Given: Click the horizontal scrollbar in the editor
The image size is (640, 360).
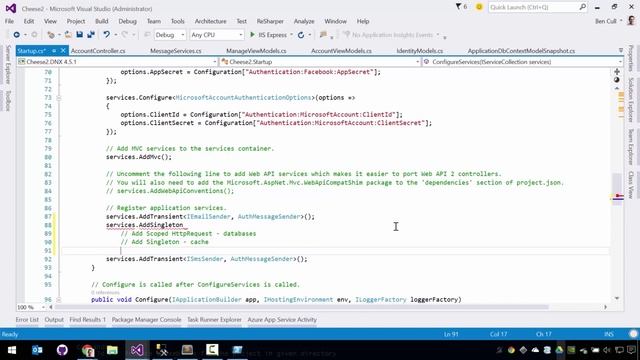Looking at the screenshot, I should (x=302, y=307).
